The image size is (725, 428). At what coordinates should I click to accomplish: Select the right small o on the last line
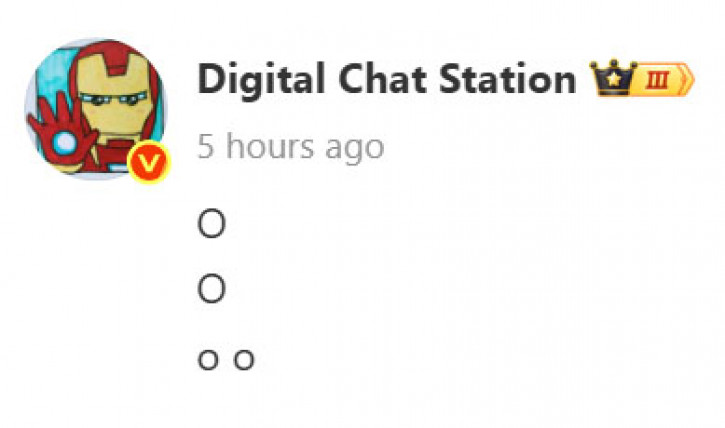[x=244, y=360]
